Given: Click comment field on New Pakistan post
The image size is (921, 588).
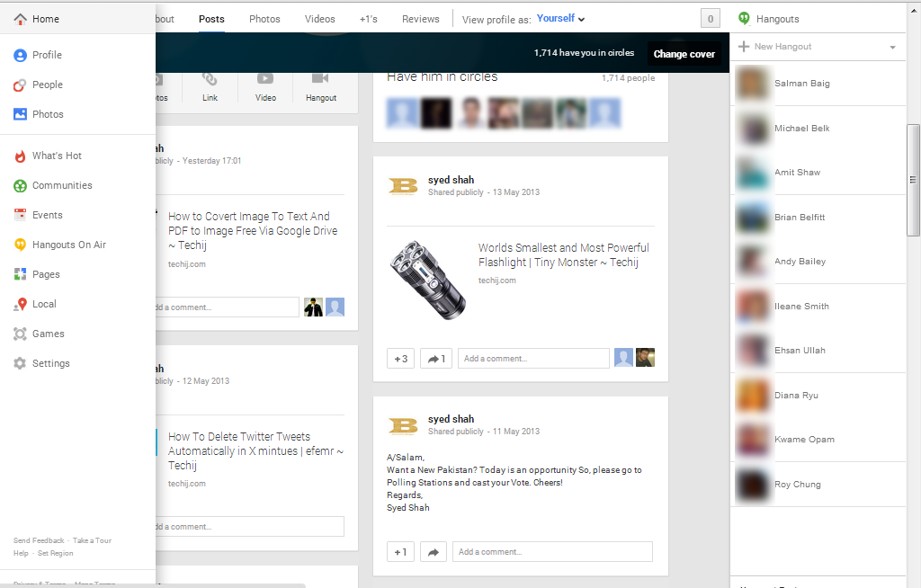Looking at the screenshot, I should 552,552.
